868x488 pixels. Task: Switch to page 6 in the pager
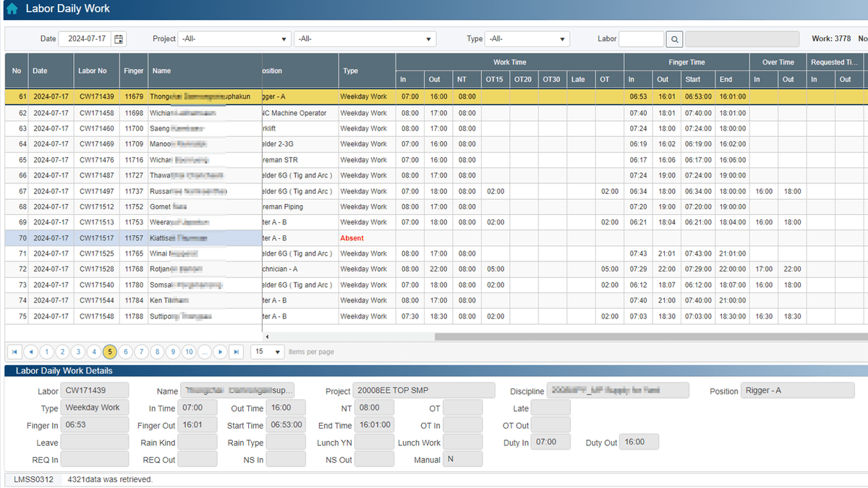(126, 352)
